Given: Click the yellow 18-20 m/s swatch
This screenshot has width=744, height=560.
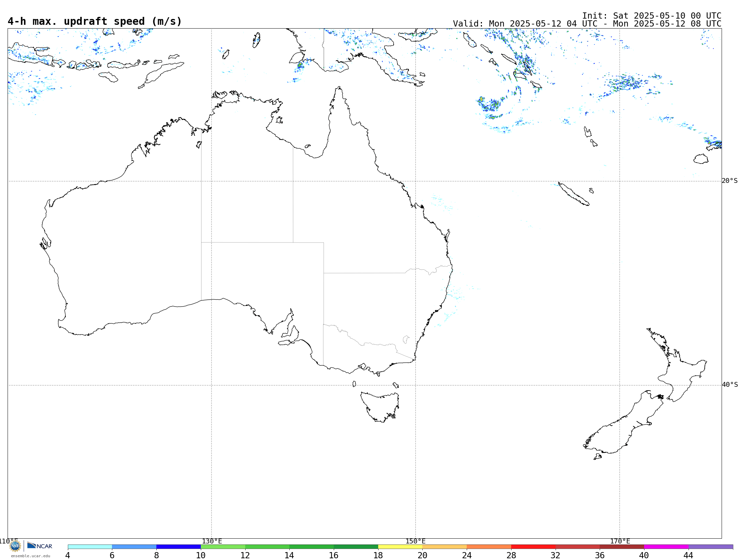Looking at the screenshot, I should 400,547.
